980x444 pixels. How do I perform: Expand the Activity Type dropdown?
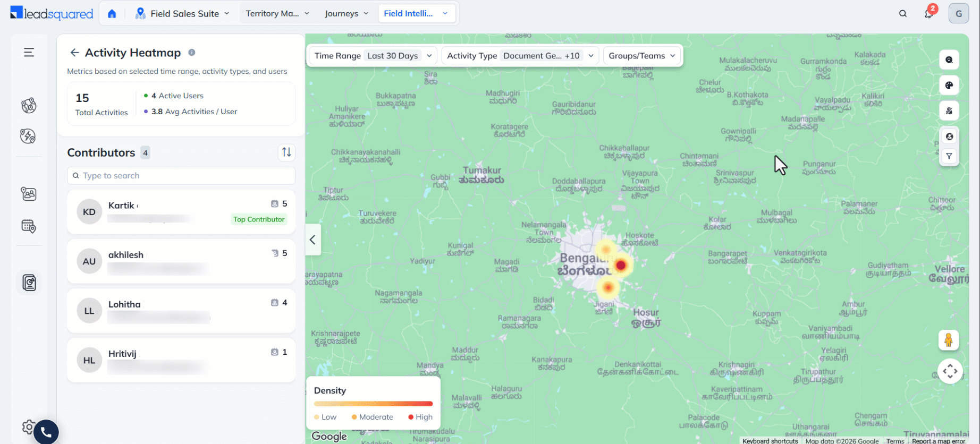coord(520,56)
